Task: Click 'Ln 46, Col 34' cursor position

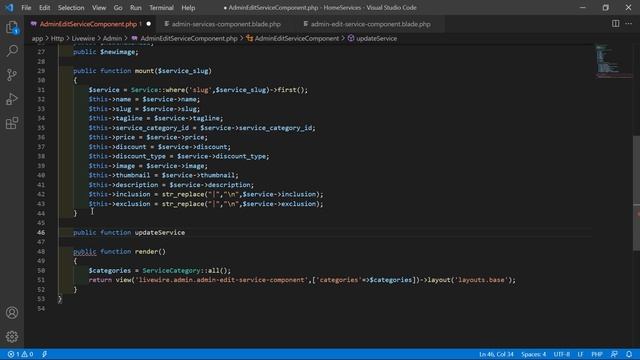Action: (496, 354)
